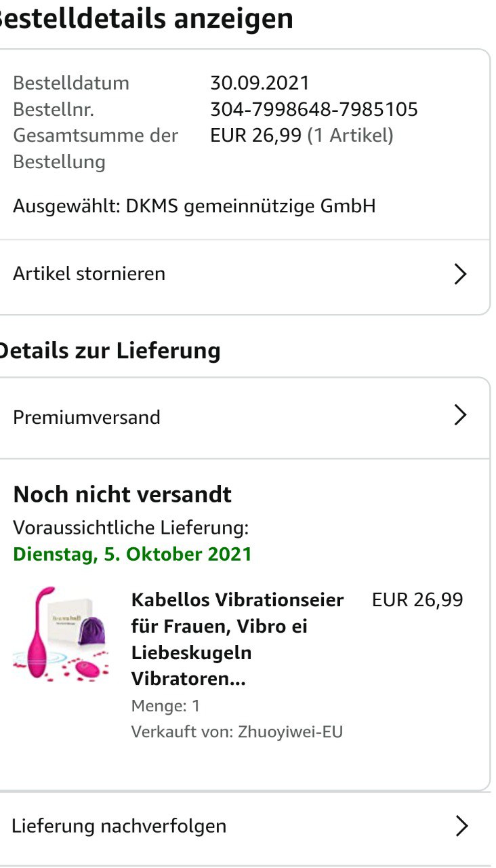Viewport: 496px width, 868px height.
Task: Click the Voraussichtliche Lieferung label
Action: pos(131,528)
